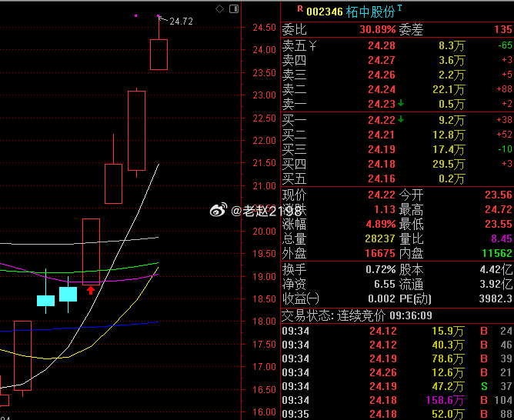Click the tall red candlestick spanning 21.50 to 23.00

(x=136, y=131)
